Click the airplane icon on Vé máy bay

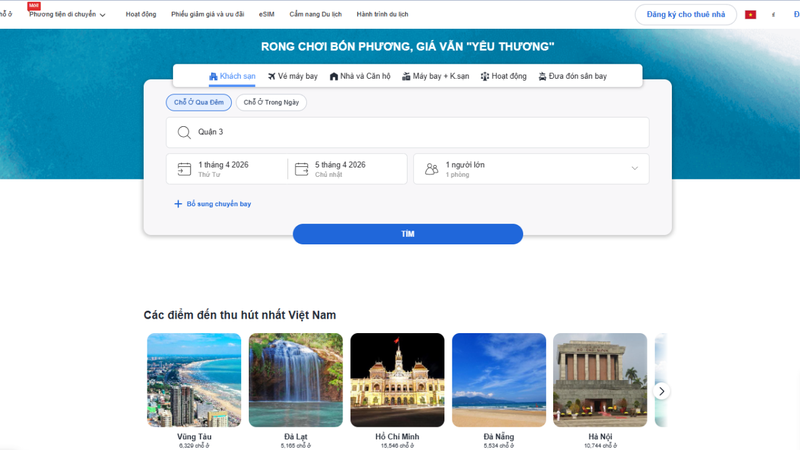tap(271, 77)
